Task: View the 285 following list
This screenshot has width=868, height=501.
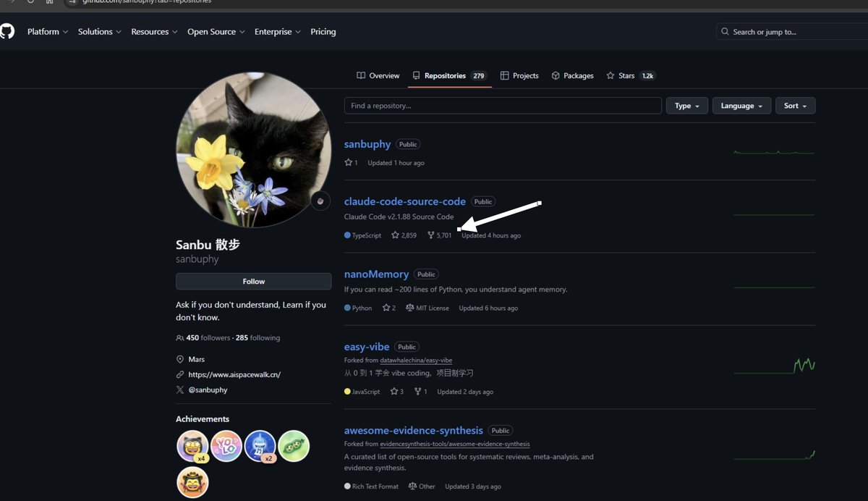Action: click(x=258, y=338)
